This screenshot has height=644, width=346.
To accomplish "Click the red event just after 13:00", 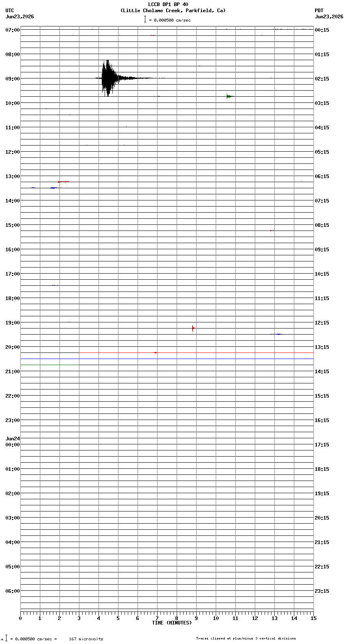I will click(64, 182).
